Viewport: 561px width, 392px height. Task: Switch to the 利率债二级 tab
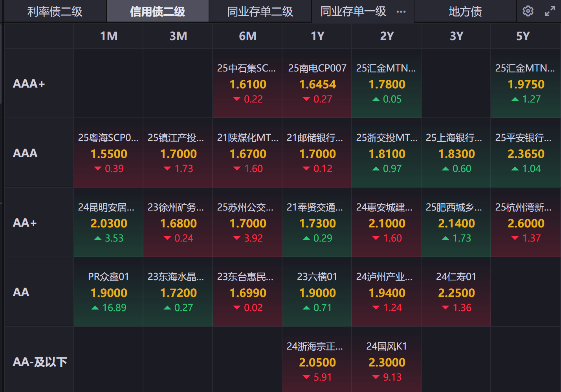pyautogui.click(x=55, y=12)
